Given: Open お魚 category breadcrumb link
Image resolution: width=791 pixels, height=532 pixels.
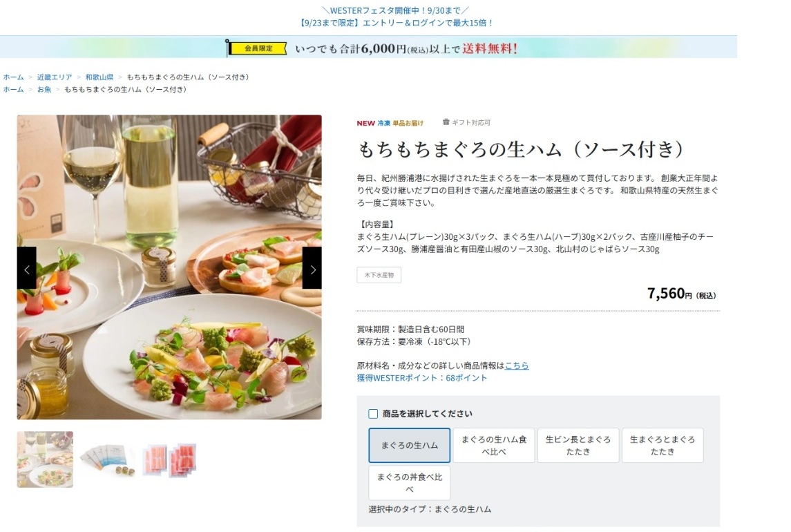Looking at the screenshot, I should [44, 89].
